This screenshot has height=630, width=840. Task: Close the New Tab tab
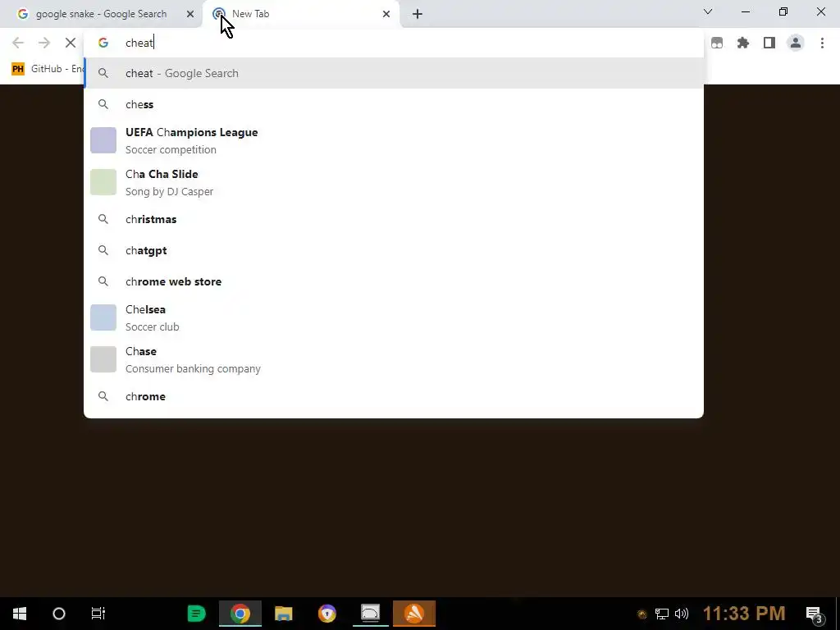click(x=386, y=14)
